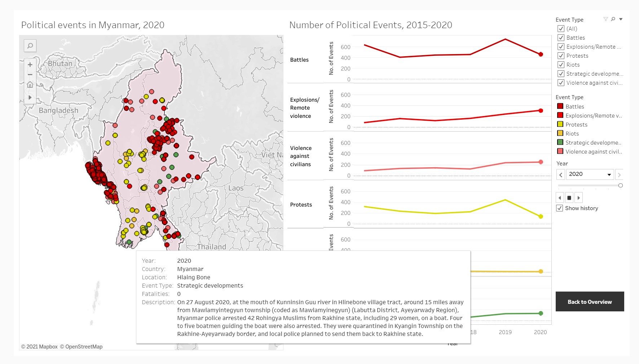Image resolution: width=639 pixels, height=364 pixels.
Task: Select the yellow Protests legend swatch
Action: pos(560,125)
